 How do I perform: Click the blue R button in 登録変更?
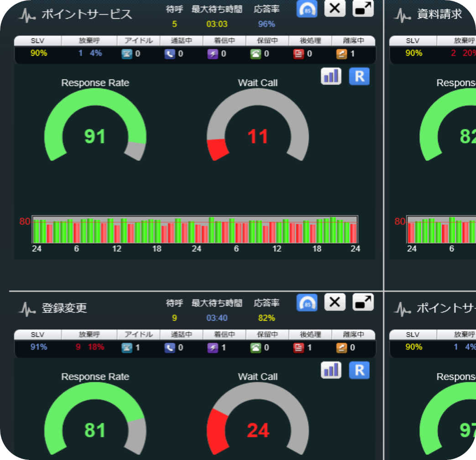(x=359, y=370)
